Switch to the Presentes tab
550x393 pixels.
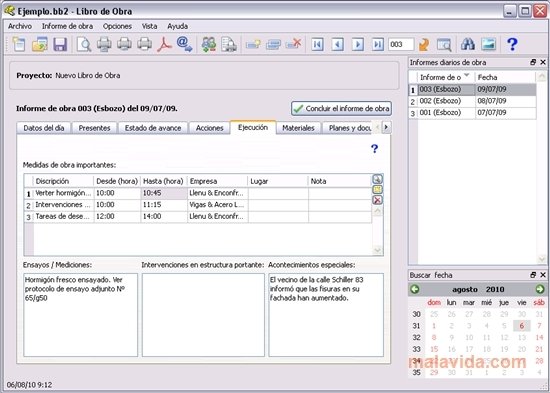tap(94, 128)
